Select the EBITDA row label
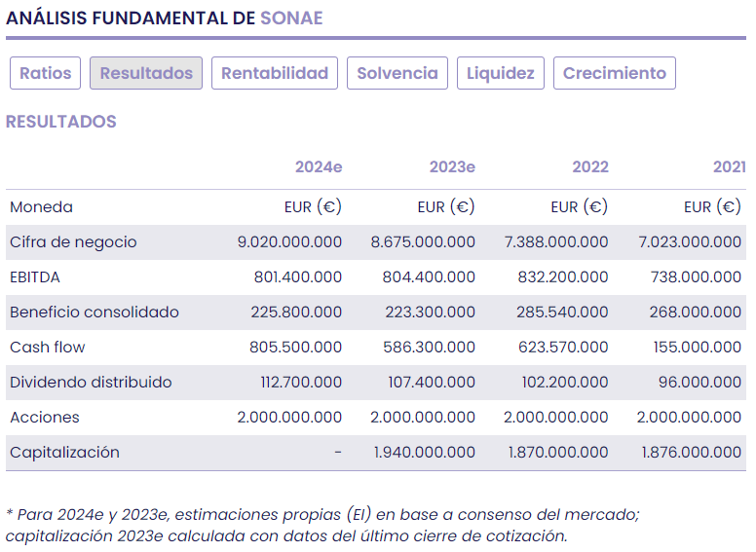The height and width of the screenshot is (552, 756). click(35, 277)
